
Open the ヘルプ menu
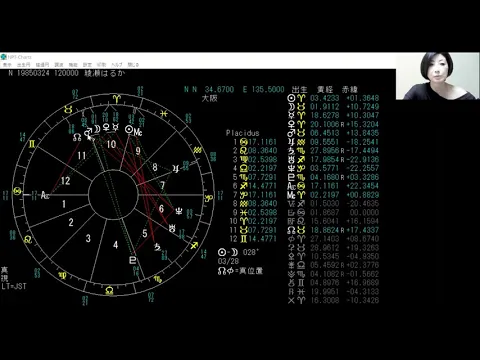coord(117,65)
